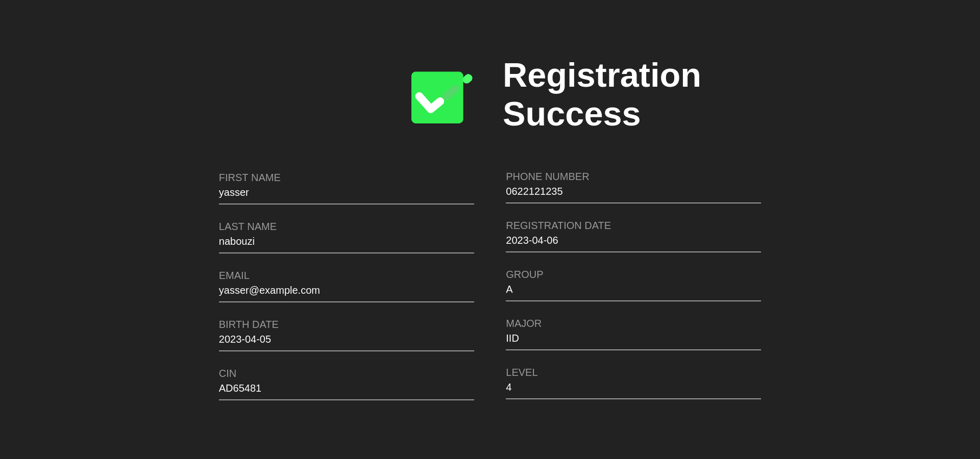Click the MAJOR label

[x=523, y=324]
